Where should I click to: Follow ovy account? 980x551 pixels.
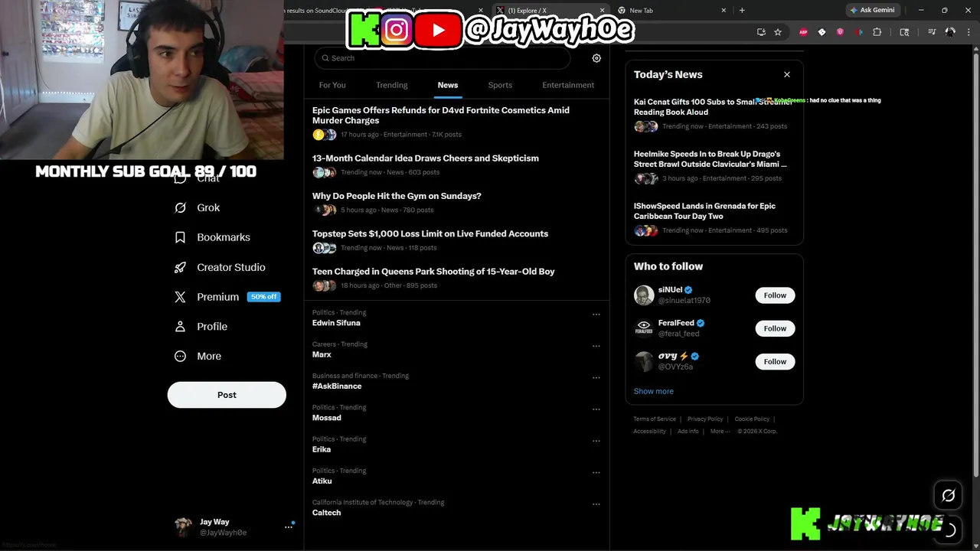[775, 361]
